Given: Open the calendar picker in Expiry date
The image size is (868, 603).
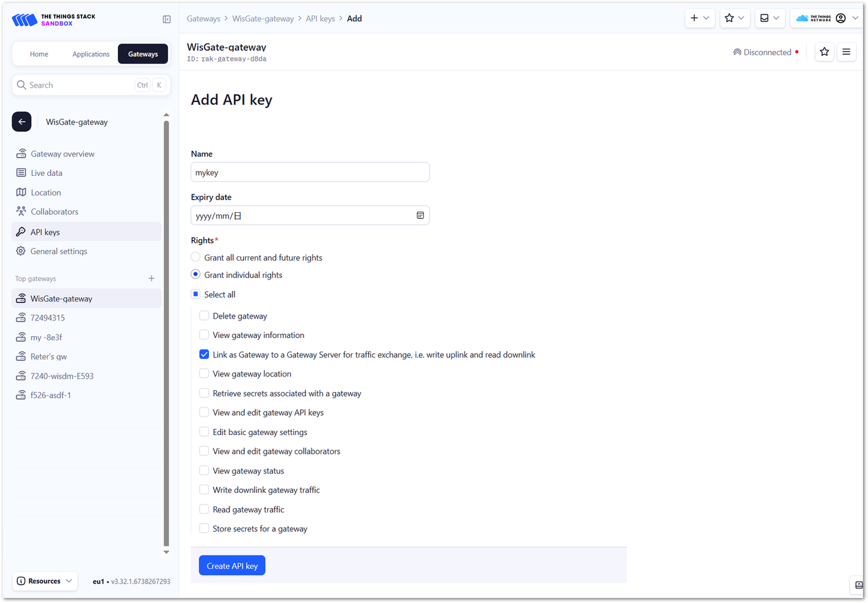Looking at the screenshot, I should click(420, 216).
